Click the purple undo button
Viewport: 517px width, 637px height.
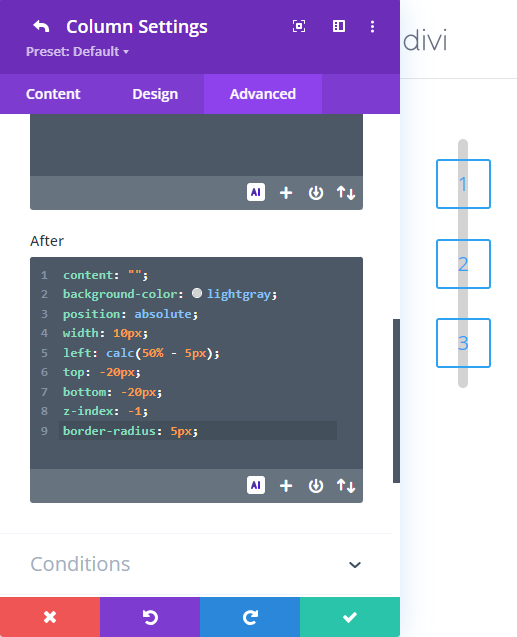(x=150, y=617)
